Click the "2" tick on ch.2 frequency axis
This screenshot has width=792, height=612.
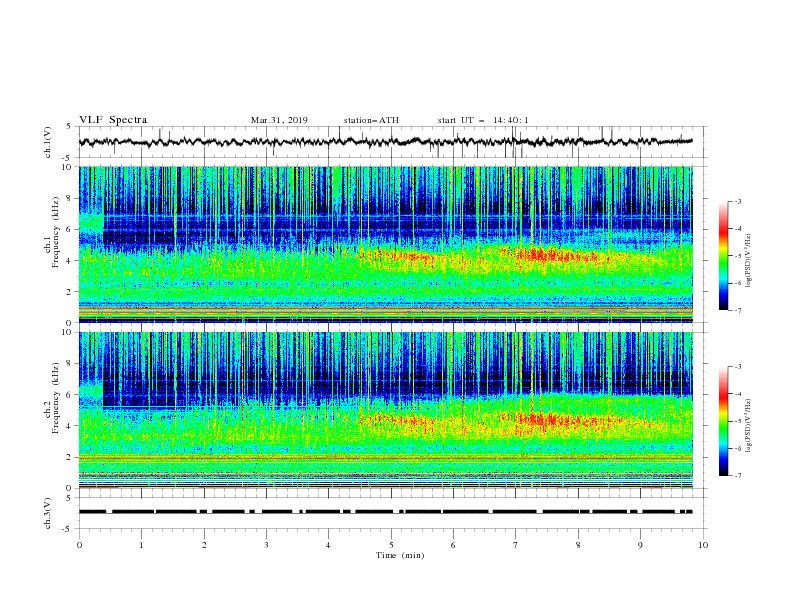pos(70,457)
